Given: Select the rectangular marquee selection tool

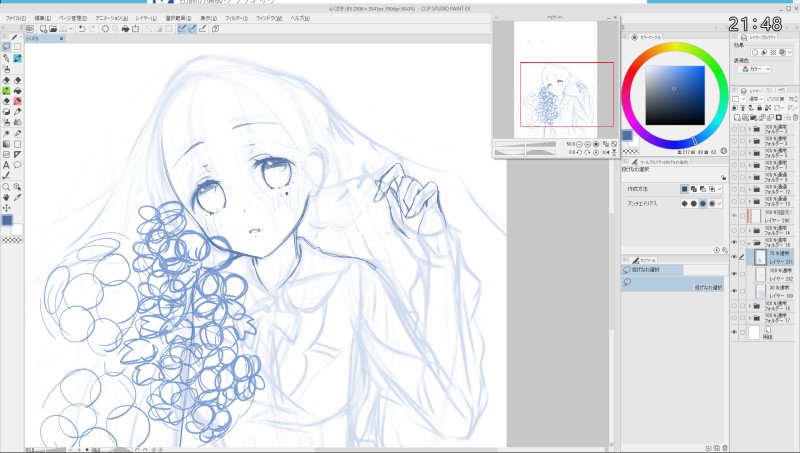Looking at the screenshot, I should (x=17, y=46).
